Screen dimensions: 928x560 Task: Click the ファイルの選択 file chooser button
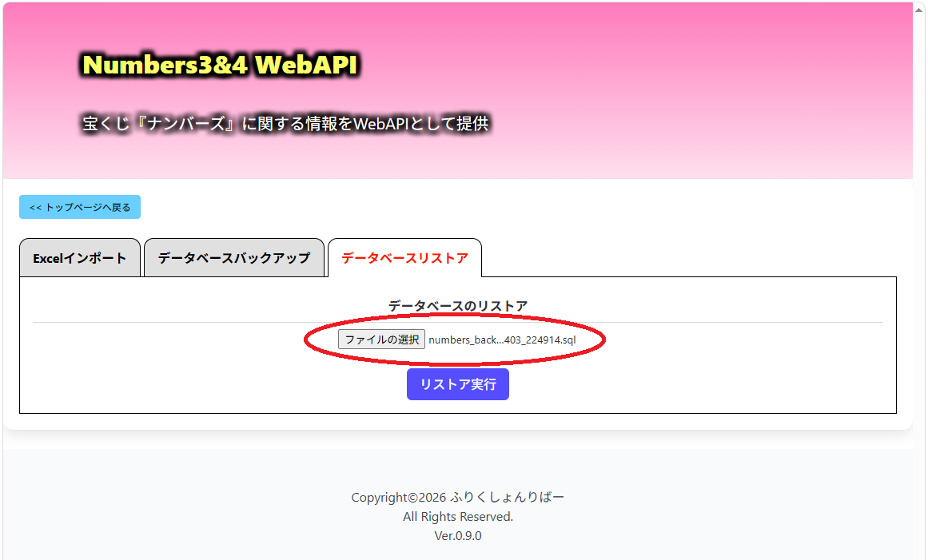pyautogui.click(x=382, y=340)
